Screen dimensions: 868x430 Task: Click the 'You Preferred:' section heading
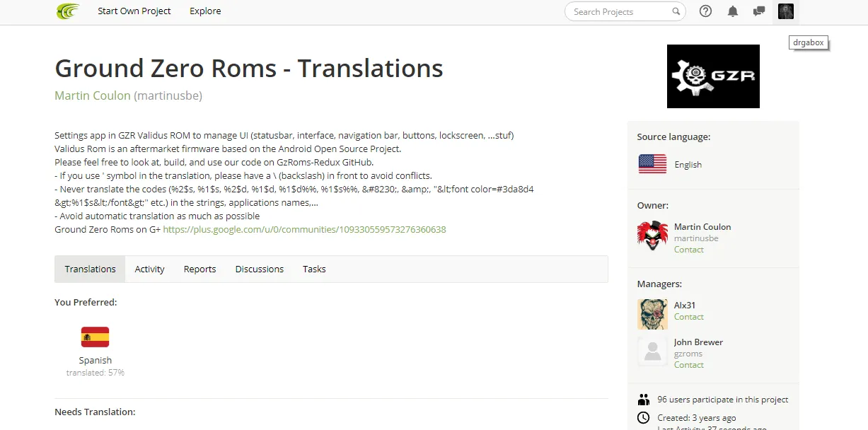(86, 302)
